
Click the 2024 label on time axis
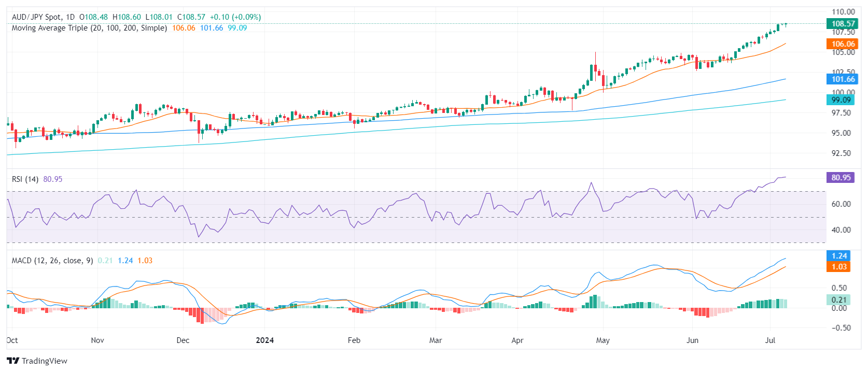264,340
